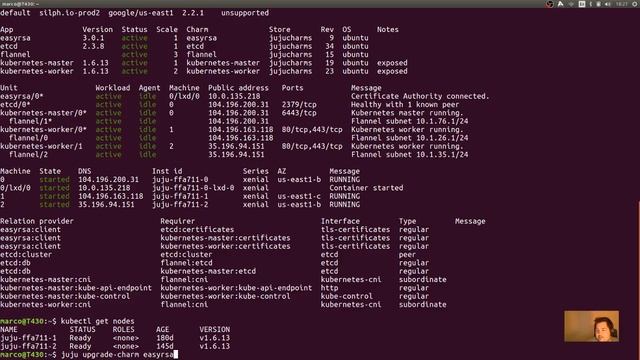Click 'Certificate Authority connected.' message

coord(420,96)
